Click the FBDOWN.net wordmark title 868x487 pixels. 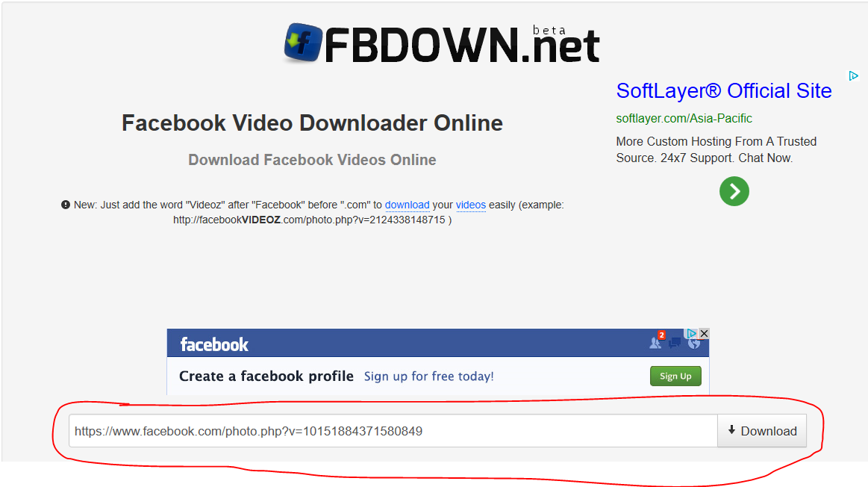[462, 44]
